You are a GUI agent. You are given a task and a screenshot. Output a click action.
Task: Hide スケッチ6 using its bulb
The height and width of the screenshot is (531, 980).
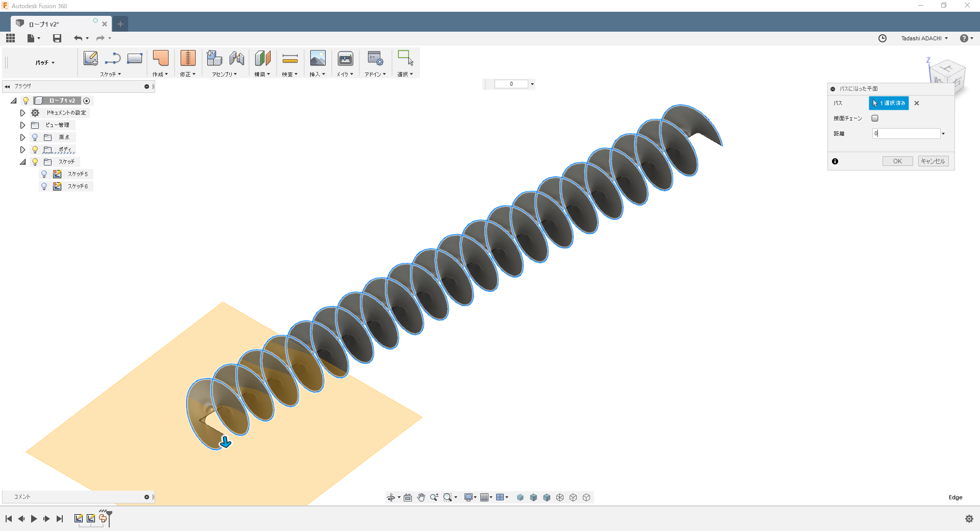(x=44, y=186)
